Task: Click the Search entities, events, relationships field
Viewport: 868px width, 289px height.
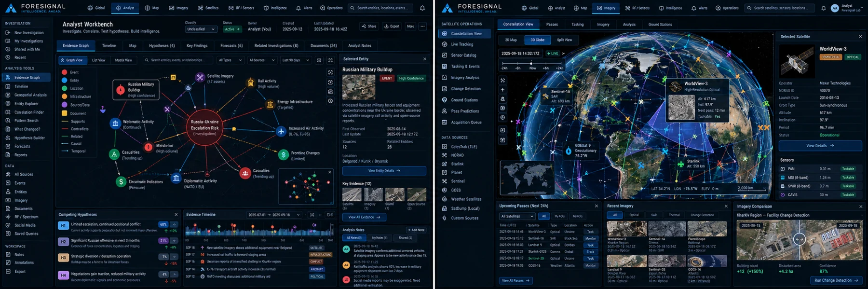Action: pos(178,60)
